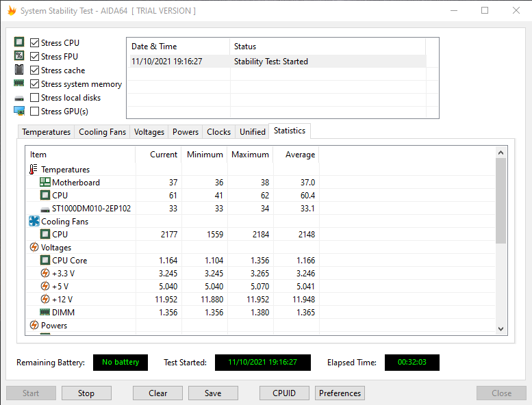This screenshot has height=405, width=532.
Task: Click the log timestamp '11/10/2021 19:16:27'
Action: 166,62
